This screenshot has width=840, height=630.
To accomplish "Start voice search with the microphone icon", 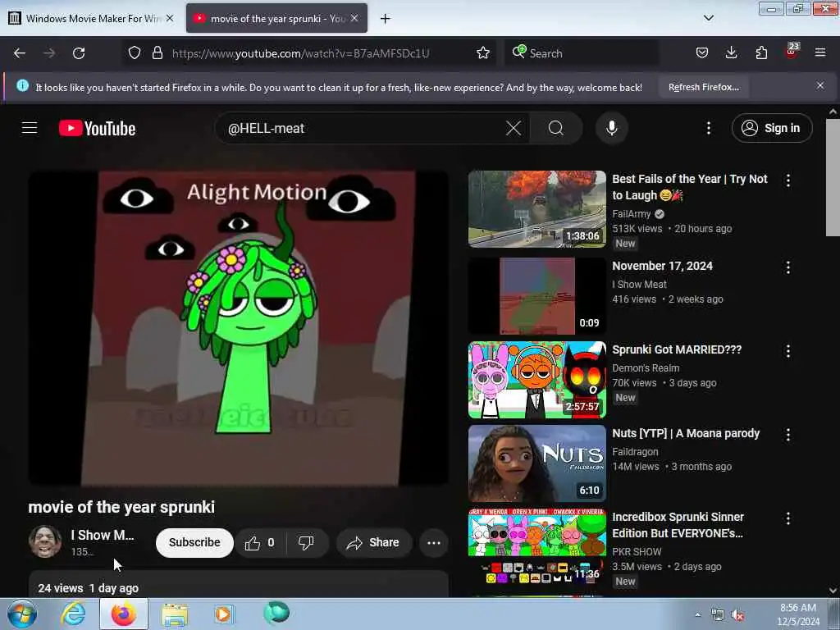I will (x=612, y=128).
